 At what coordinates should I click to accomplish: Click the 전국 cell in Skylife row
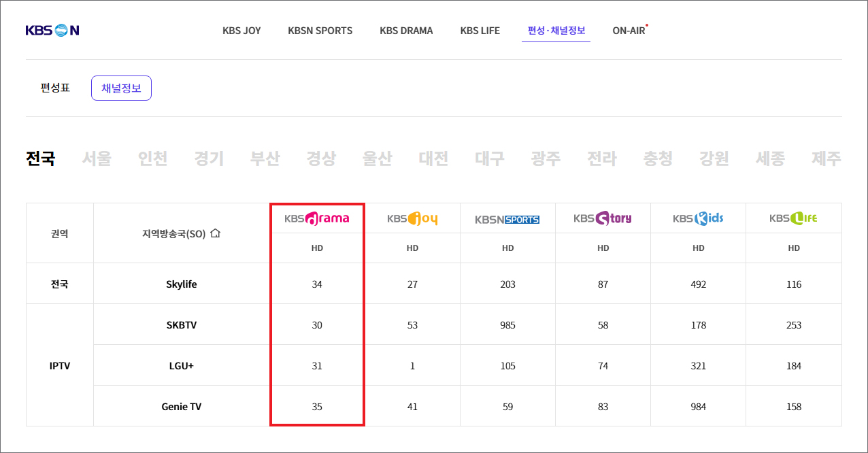(x=60, y=284)
